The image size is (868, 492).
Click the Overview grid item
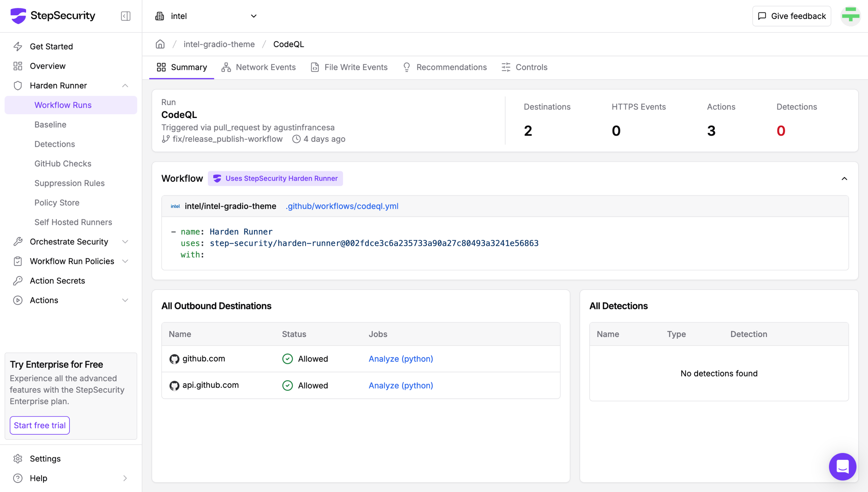tap(47, 66)
